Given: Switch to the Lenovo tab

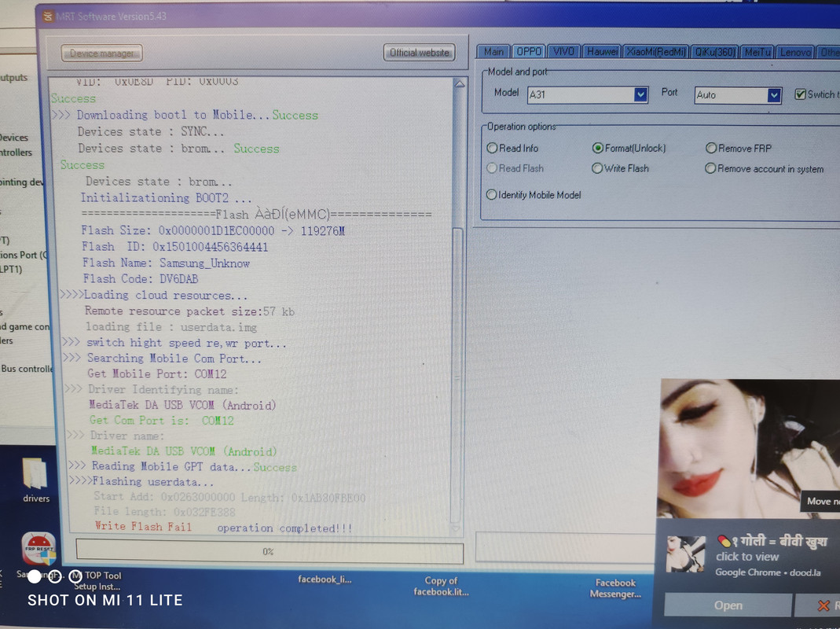Looking at the screenshot, I should point(795,52).
